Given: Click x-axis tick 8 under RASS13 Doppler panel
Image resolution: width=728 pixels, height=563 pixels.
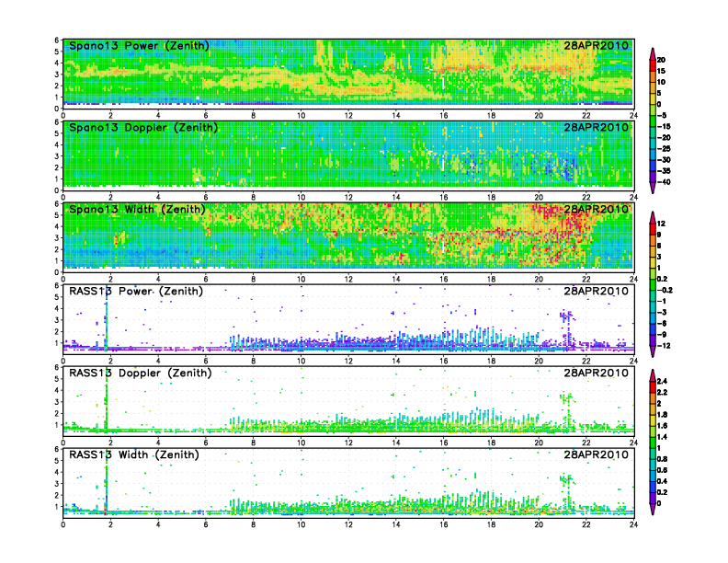Looking at the screenshot, I should click(x=254, y=442).
